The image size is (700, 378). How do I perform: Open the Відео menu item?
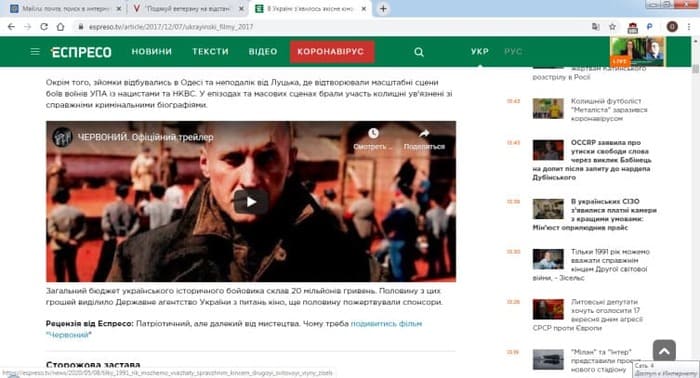263,52
